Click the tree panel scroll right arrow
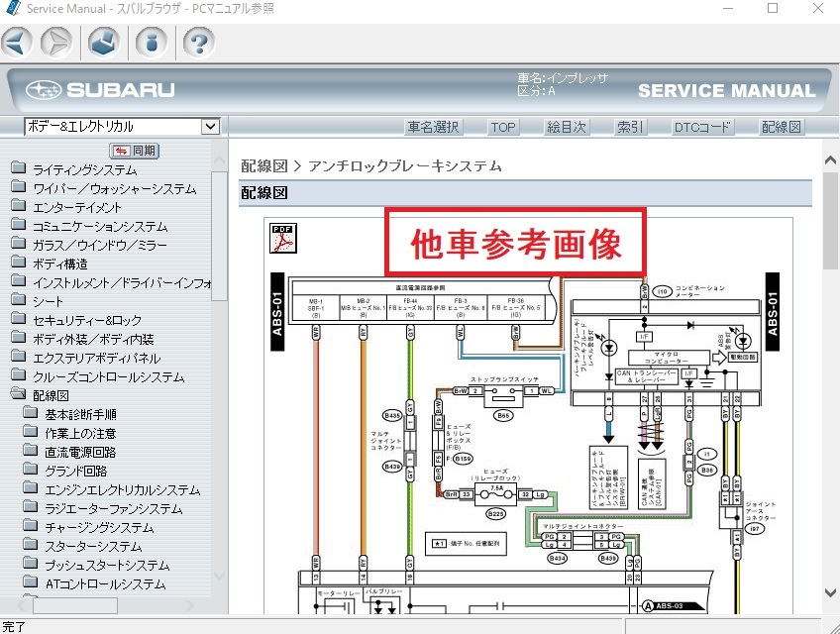This screenshot has height=634, width=840. coord(189,605)
